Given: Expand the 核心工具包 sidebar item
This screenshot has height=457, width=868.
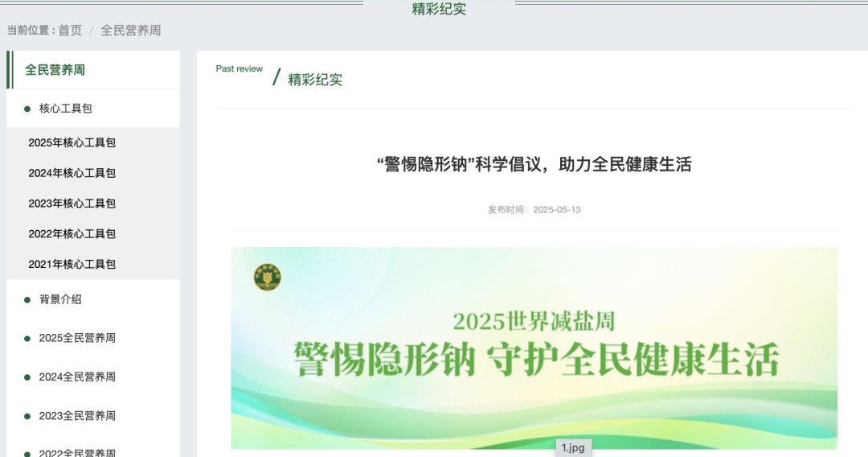Looking at the screenshot, I should pos(65,109).
